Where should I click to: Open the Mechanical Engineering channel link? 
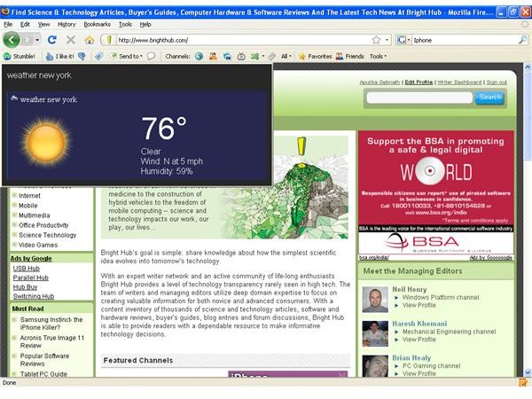(450, 332)
